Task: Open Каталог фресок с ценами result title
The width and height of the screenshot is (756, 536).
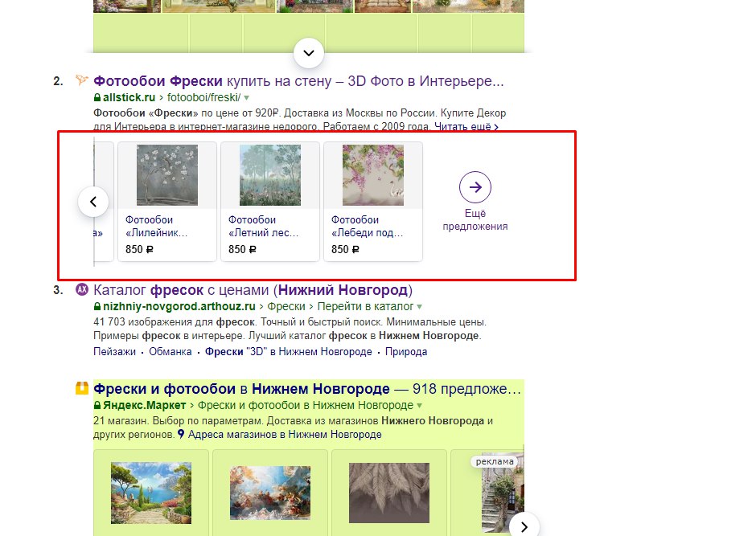Action: pos(253,290)
